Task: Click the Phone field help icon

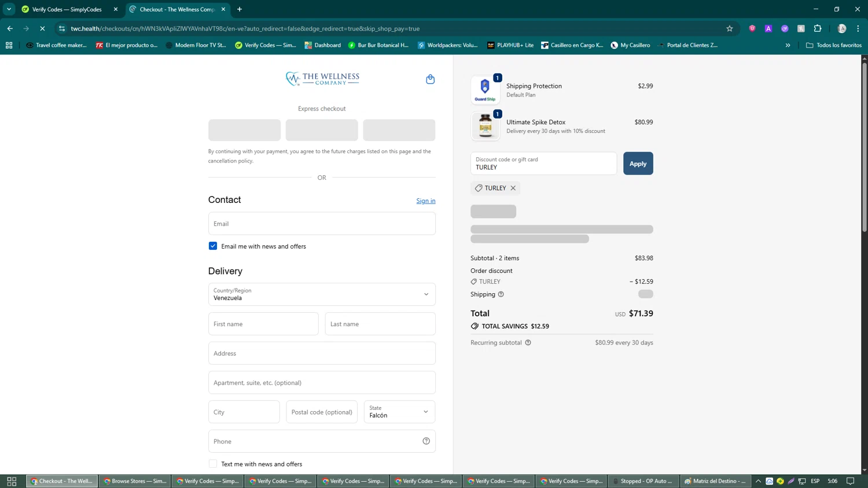Action: pyautogui.click(x=426, y=441)
